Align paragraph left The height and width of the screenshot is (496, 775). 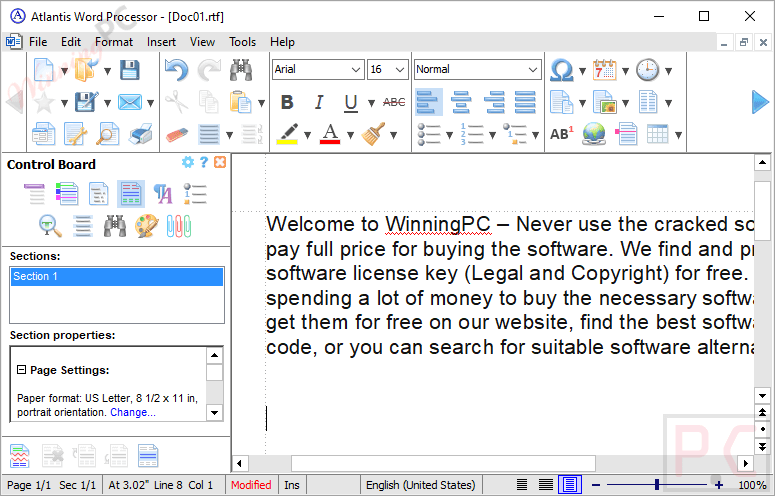click(x=428, y=102)
